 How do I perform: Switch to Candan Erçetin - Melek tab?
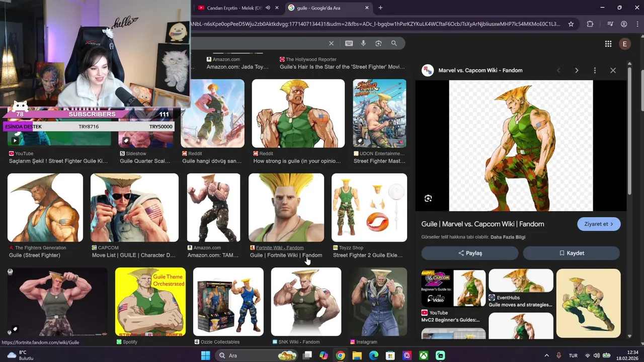(234, 8)
